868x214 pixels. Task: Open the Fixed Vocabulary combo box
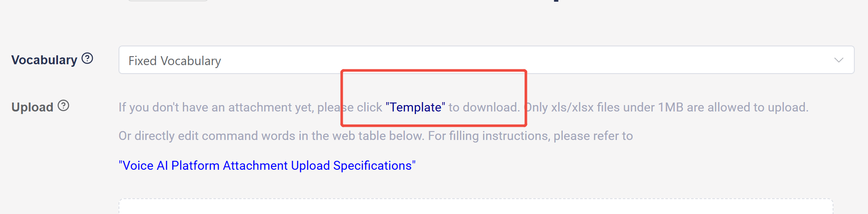[x=486, y=60]
